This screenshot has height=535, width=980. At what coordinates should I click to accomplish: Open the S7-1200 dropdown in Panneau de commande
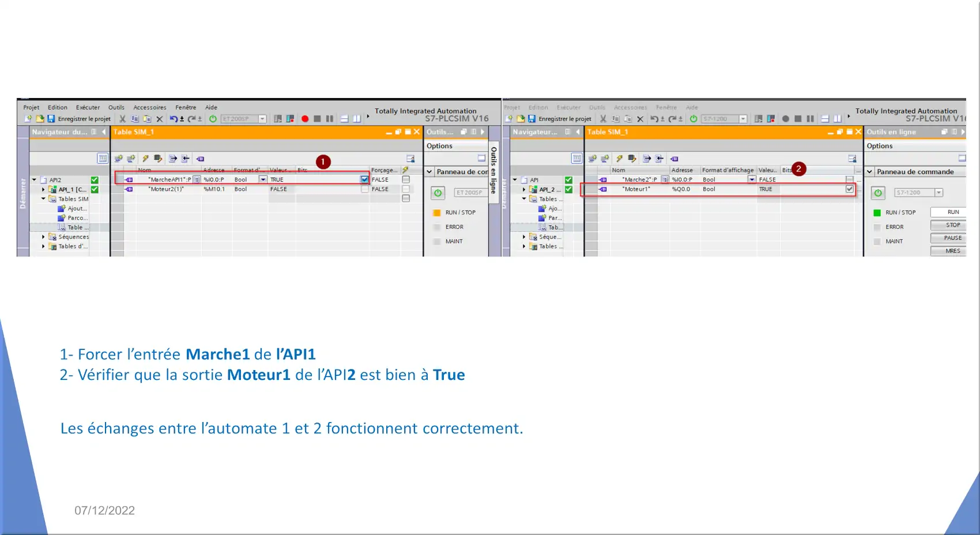pyautogui.click(x=938, y=193)
